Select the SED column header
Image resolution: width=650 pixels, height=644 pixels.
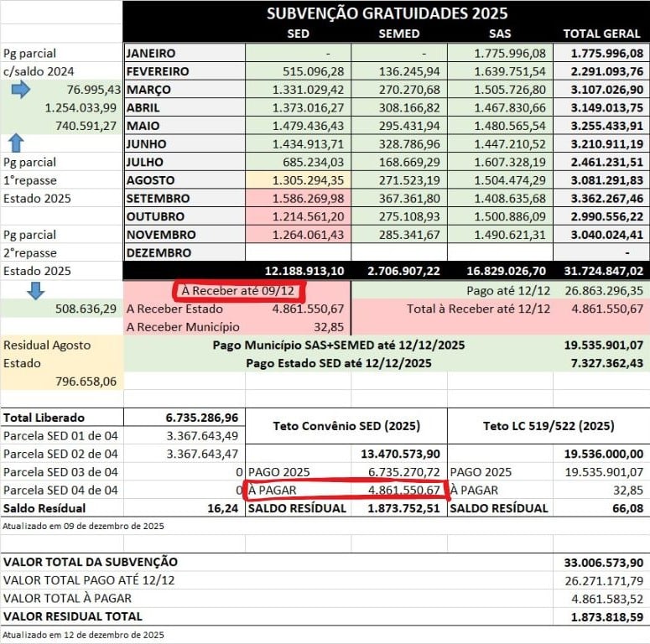coord(298,34)
